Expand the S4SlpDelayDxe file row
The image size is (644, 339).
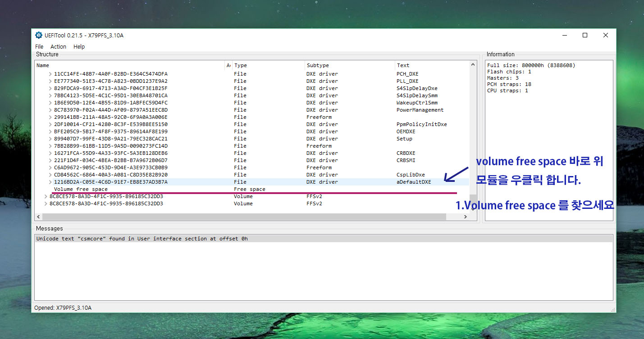pos(50,88)
